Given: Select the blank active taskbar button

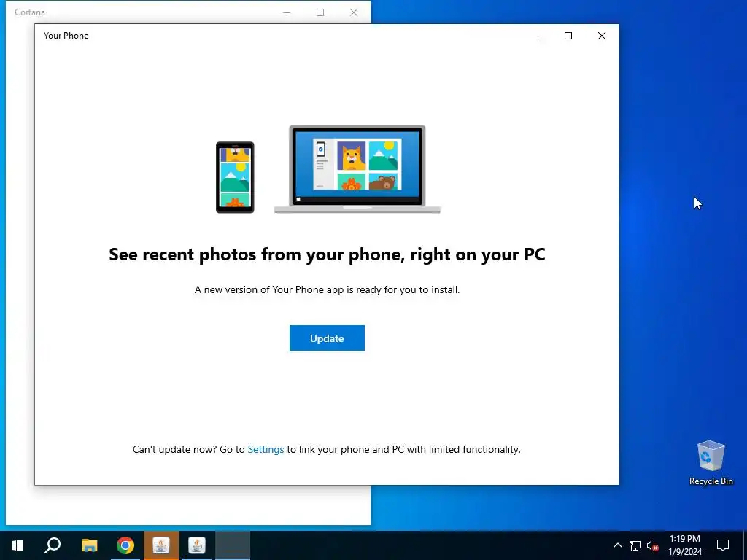Looking at the screenshot, I should tap(233, 545).
